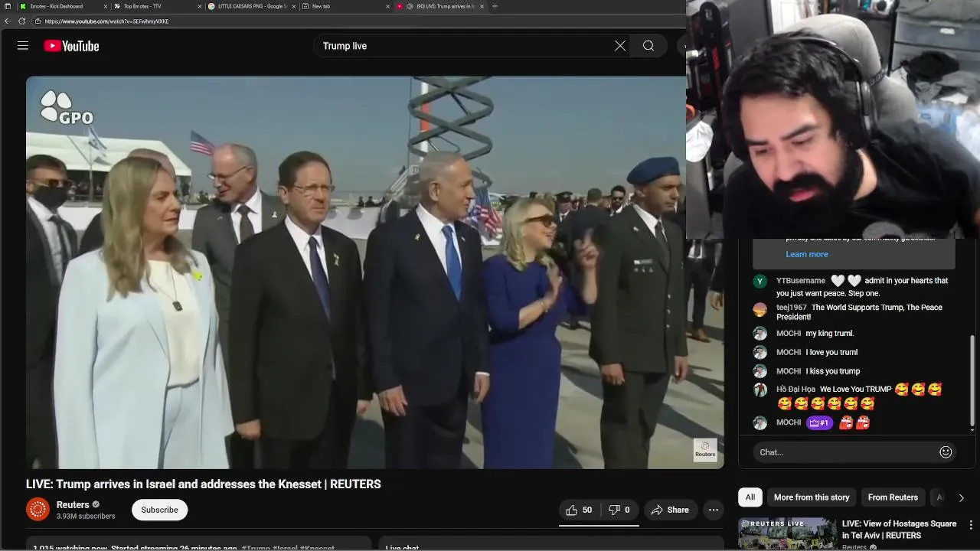Close the LIVE Trump arrives tab

[482, 6]
